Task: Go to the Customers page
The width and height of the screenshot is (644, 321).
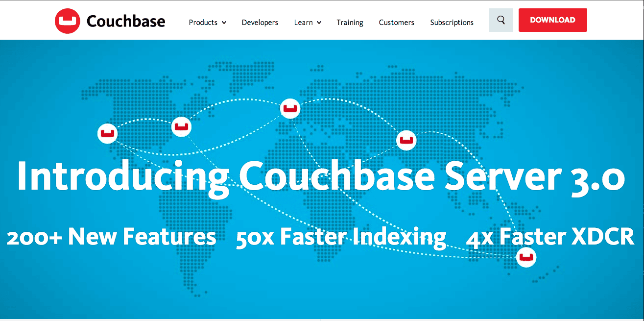Action: (x=396, y=23)
